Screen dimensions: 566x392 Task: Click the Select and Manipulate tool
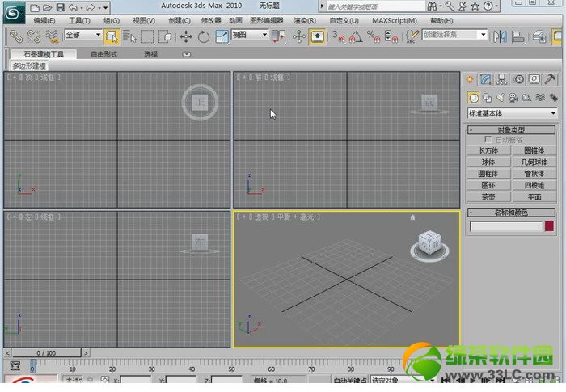[299, 36]
